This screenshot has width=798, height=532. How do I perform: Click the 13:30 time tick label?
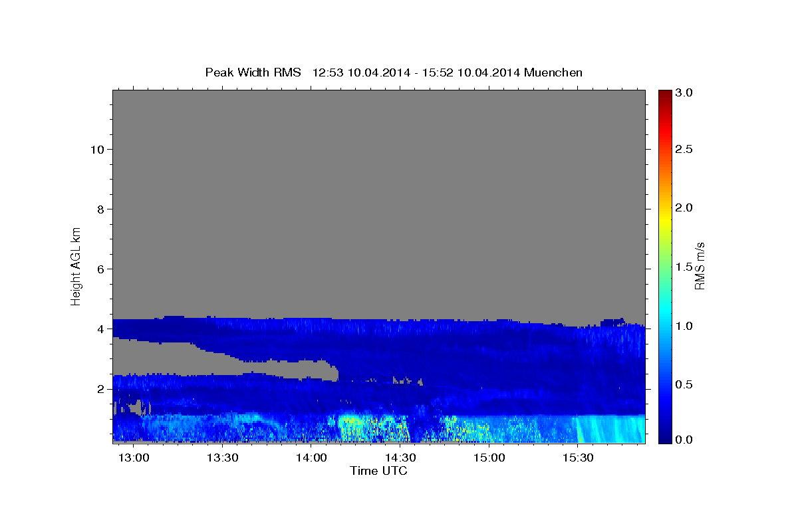coord(223,458)
